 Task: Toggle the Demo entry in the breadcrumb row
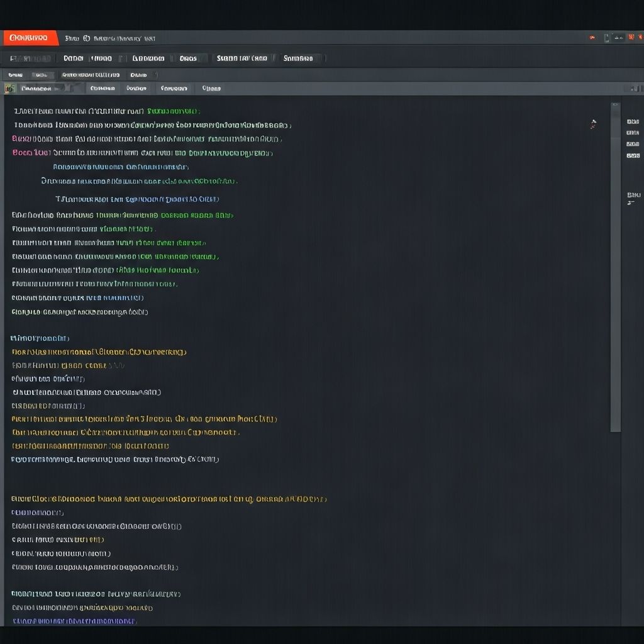click(x=138, y=74)
